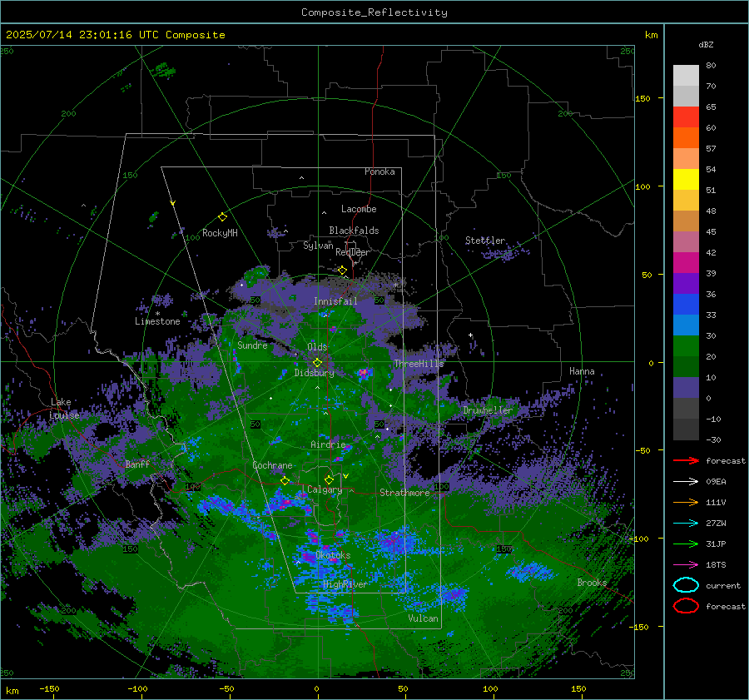Screen dimensions: 749x700
Task: Pick the light gray swatch next to 80
Action: 686,76
